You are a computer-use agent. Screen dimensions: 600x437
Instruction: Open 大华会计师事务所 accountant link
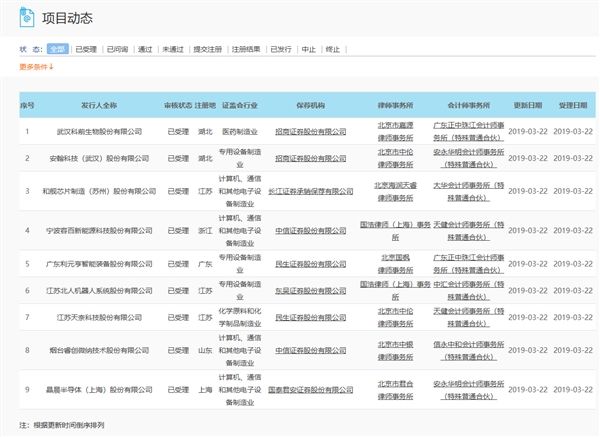click(469, 191)
